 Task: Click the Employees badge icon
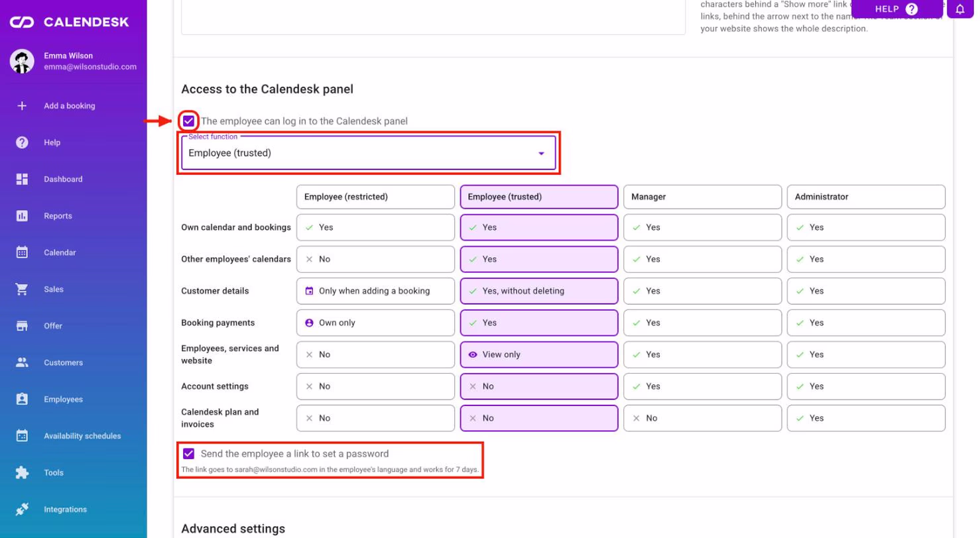pyautogui.click(x=22, y=400)
